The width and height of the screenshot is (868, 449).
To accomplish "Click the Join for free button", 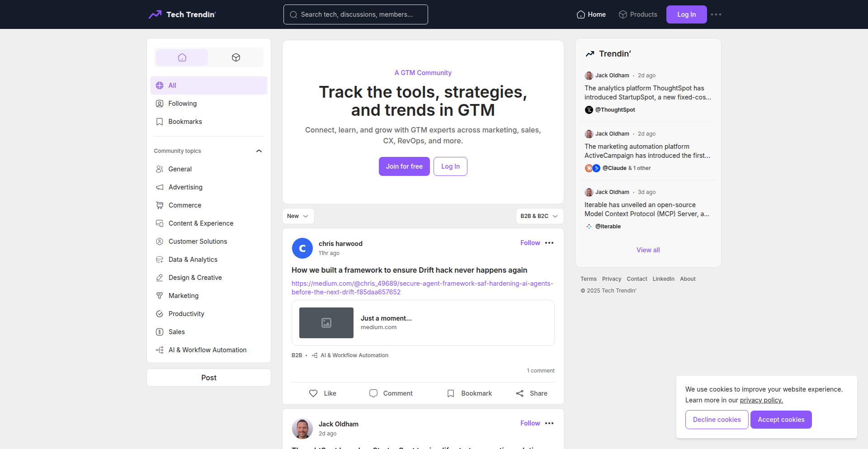I will point(404,166).
